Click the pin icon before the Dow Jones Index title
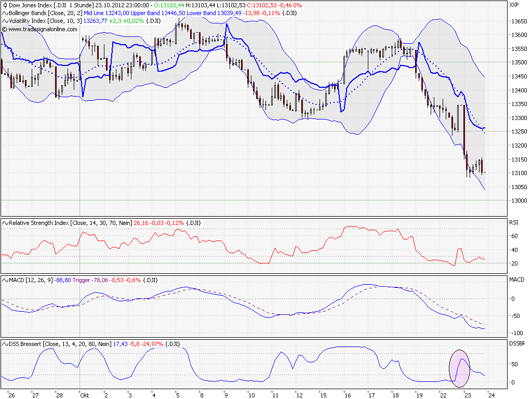This screenshot has height=399, width=532. pyautogui.click(x=4, y=4)
